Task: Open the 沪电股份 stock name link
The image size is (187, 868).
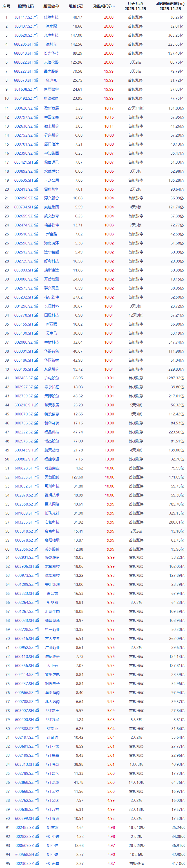Action: pyautogui.click(x=52, y=378)
